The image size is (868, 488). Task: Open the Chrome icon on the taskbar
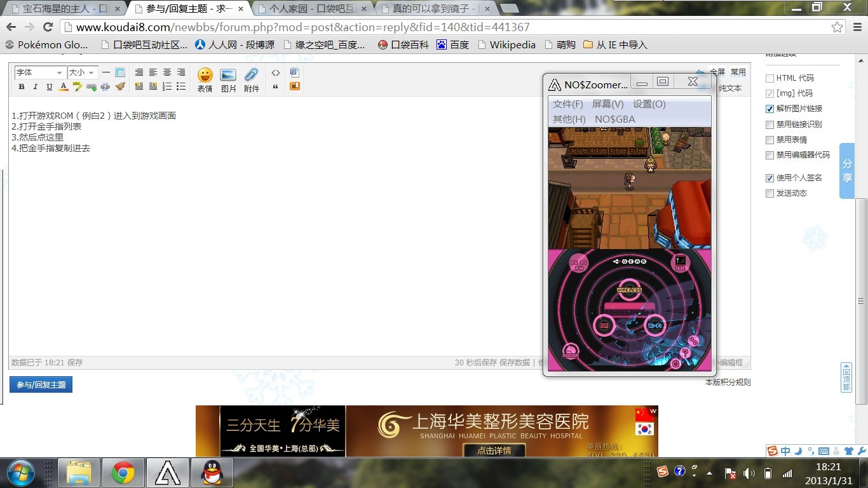click(123, 473)
